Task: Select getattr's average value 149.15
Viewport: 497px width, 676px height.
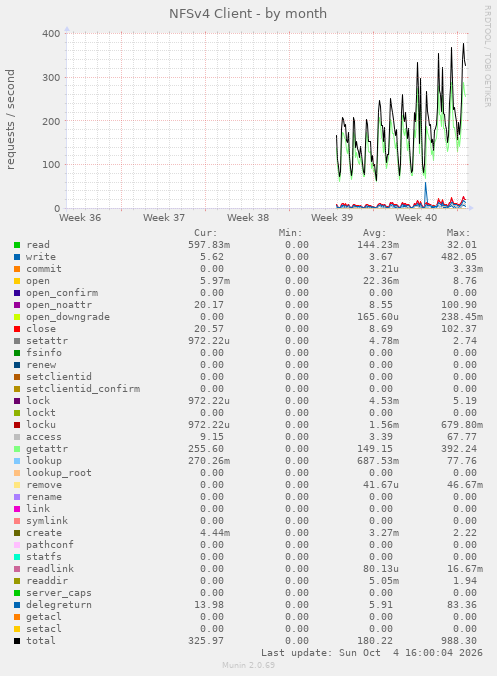Action: [375, 449]
